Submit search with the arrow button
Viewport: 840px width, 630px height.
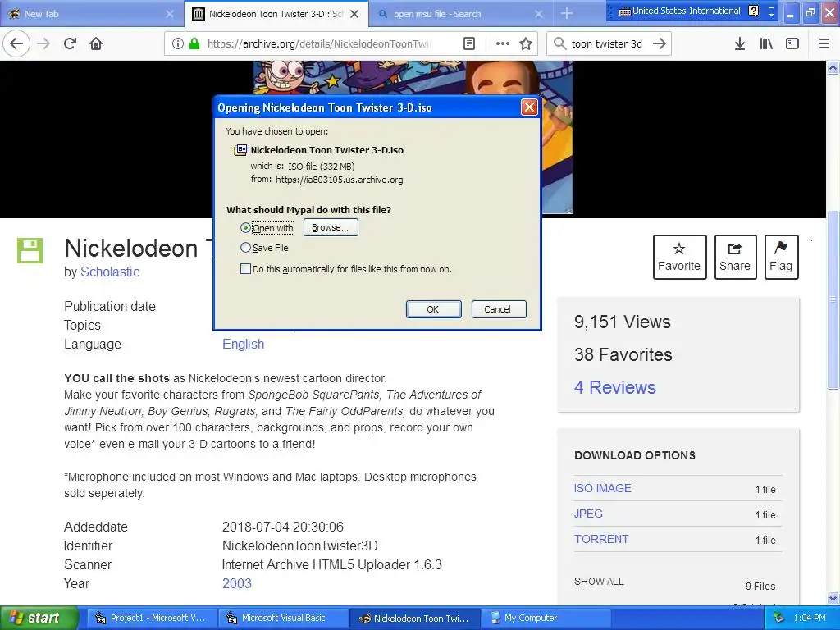660,43
